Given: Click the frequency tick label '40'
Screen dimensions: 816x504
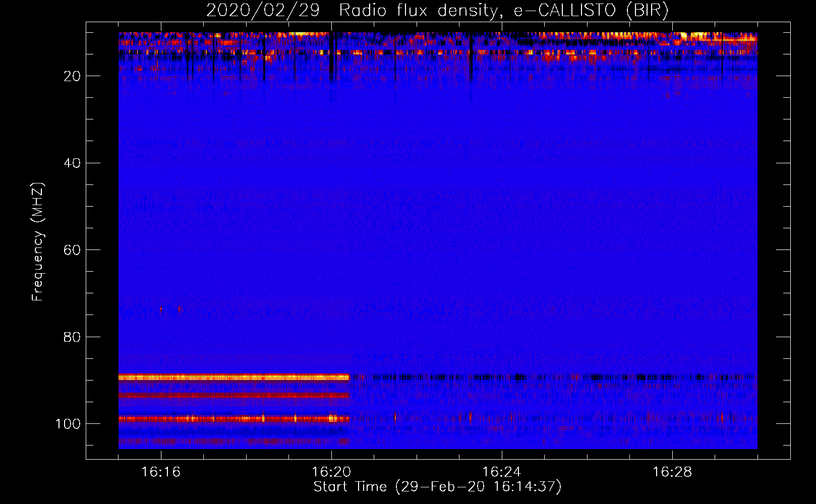Looking at the screenshot, I should tap(72, 163).
